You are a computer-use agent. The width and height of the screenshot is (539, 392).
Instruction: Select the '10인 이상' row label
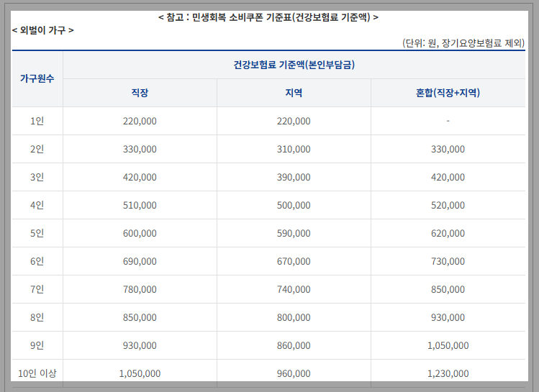click(37, 373)
